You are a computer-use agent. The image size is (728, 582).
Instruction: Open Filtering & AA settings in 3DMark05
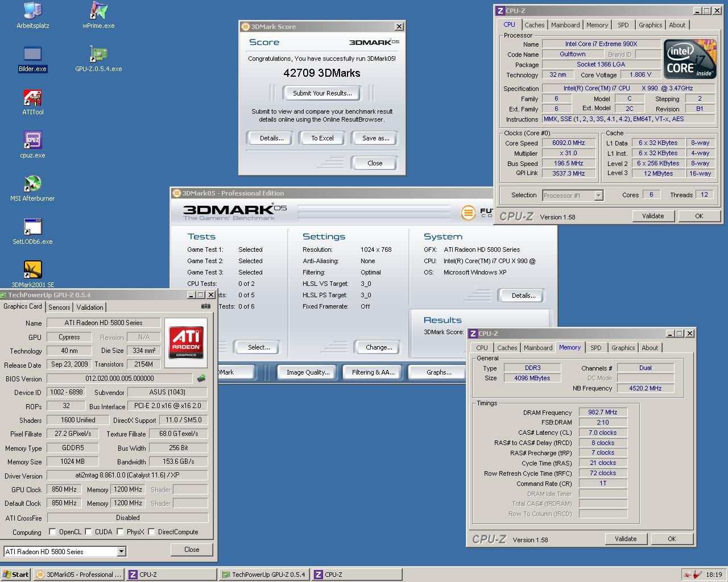coord(373,372)
